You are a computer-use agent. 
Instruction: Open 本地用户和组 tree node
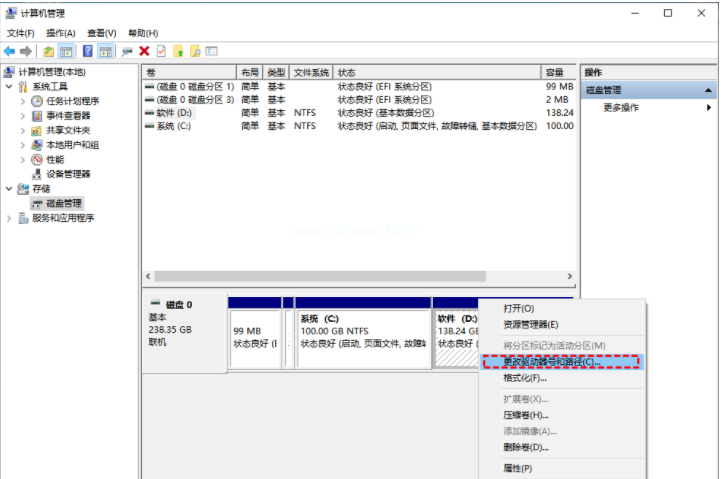[x=72, y=145]
